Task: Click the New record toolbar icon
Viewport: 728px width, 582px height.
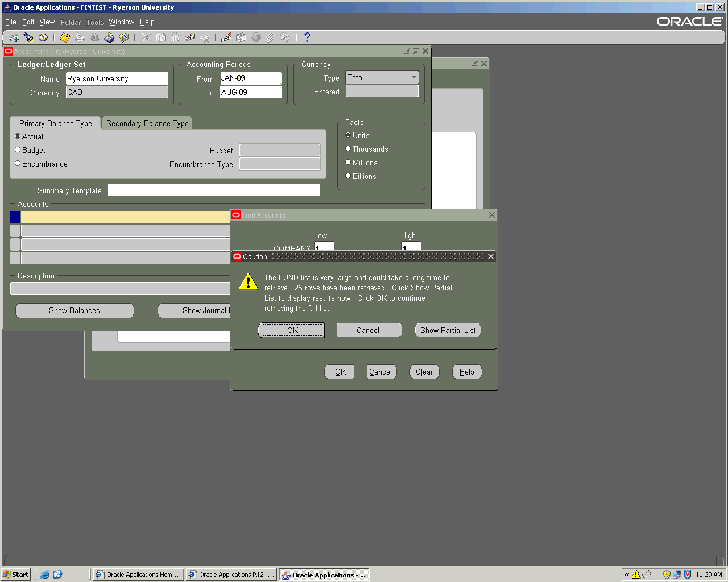Action: click(14, 38)
